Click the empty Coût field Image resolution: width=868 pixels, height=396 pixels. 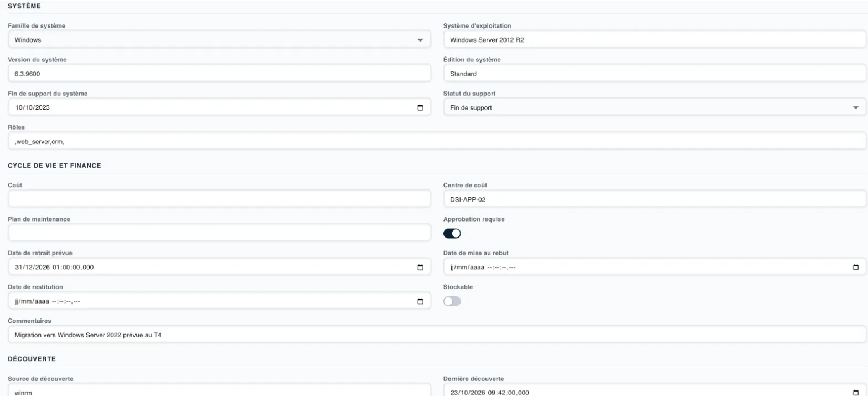[x=219, y=199]
